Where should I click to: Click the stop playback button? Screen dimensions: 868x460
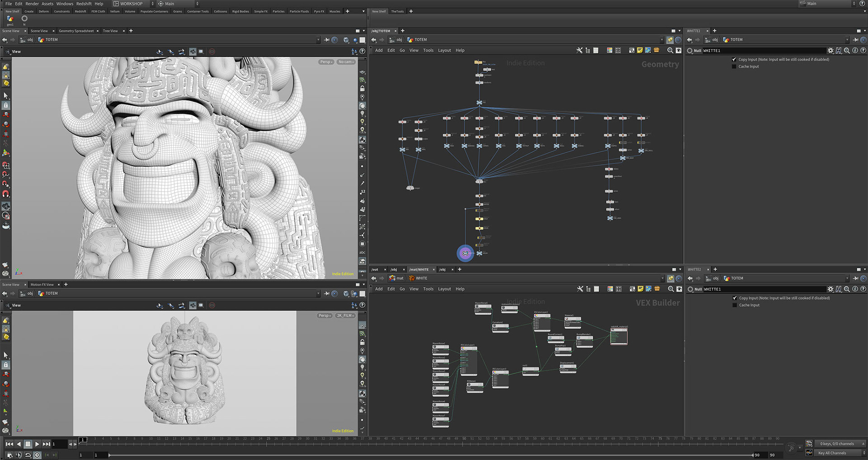coord(28,444)
